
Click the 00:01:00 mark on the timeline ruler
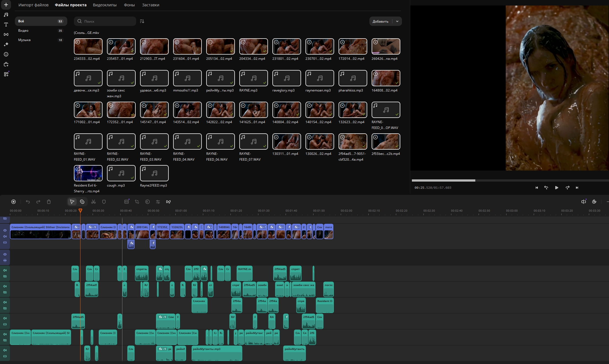point(181,211)
